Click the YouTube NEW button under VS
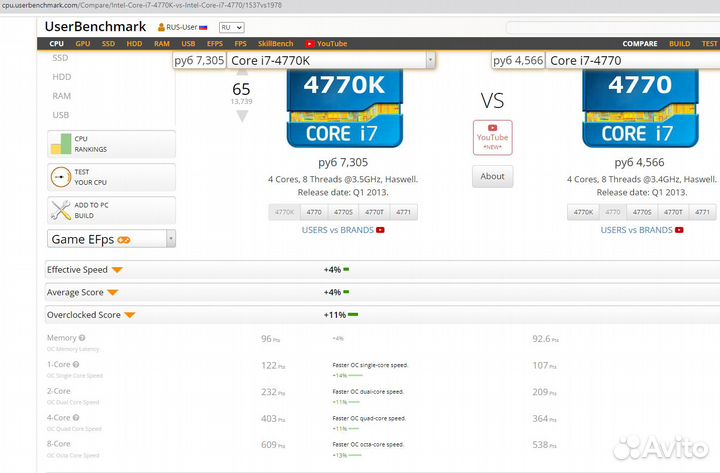The height and width of the screenshot is (473, 720). coord(492,137)
